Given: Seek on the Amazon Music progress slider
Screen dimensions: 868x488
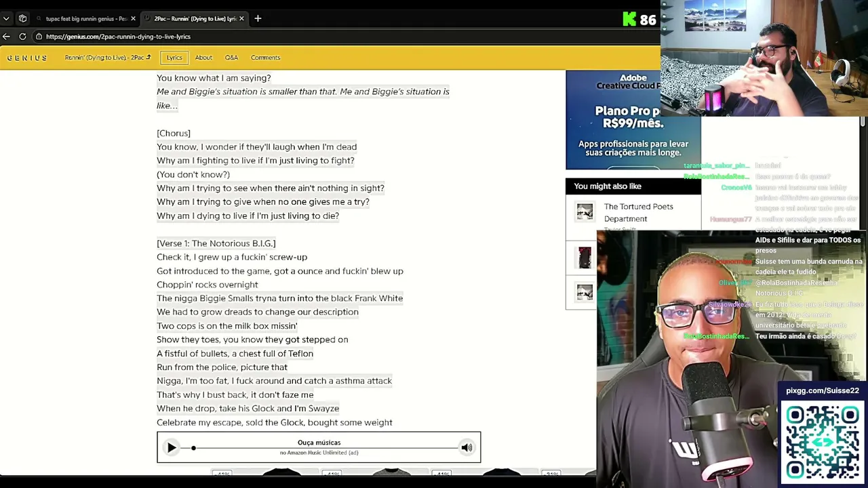Looking at the screenshot, I should coord(325,448).
